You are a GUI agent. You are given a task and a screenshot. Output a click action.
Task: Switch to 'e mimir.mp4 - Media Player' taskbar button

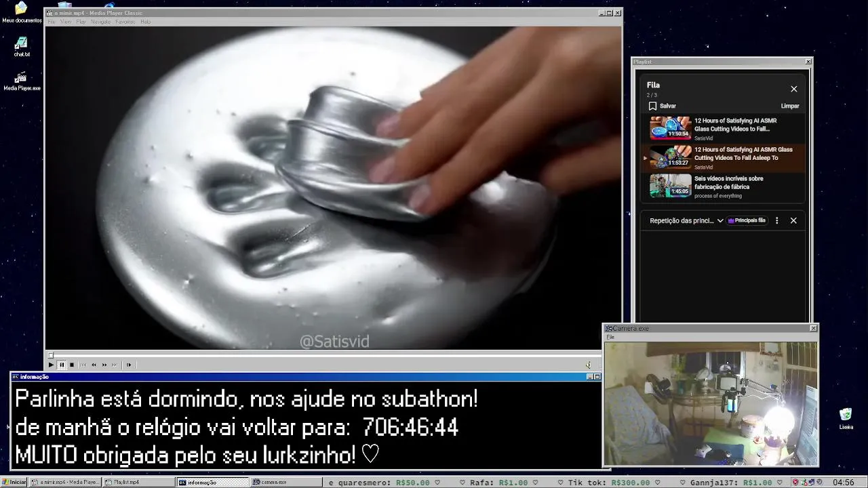click(x=66, y=482)
